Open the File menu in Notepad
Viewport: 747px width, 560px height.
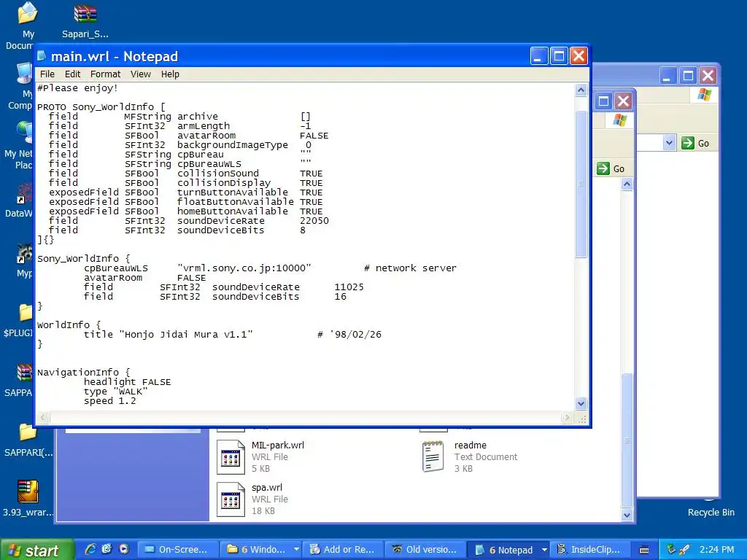point(47,74)
